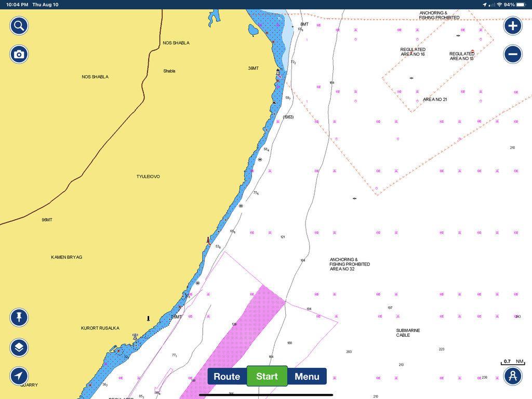Drop a marker with the pin icon
The width and height of the screenshot is (532, 399).
coord(19,317)
